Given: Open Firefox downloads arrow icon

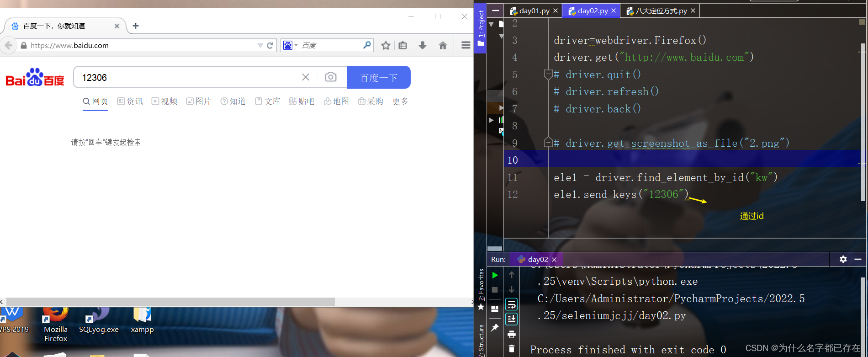Looking at the screenshot, I should pyautogui.click(x=423, y=45).
